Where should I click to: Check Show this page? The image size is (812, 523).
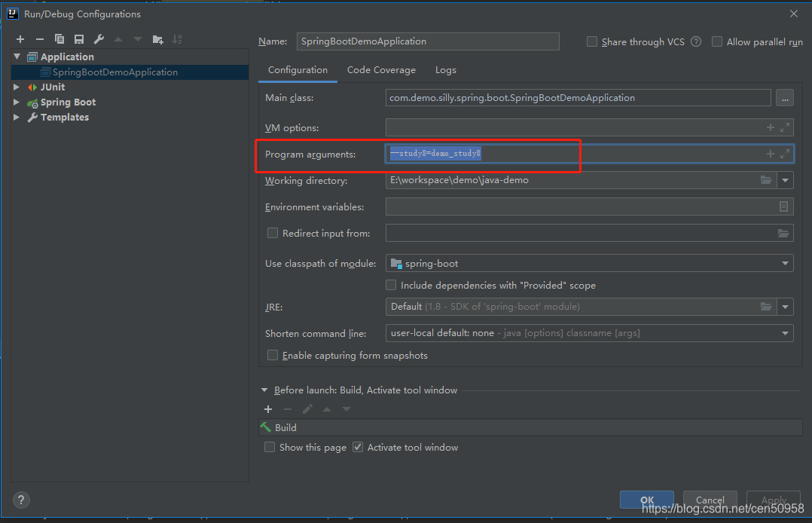270,447
